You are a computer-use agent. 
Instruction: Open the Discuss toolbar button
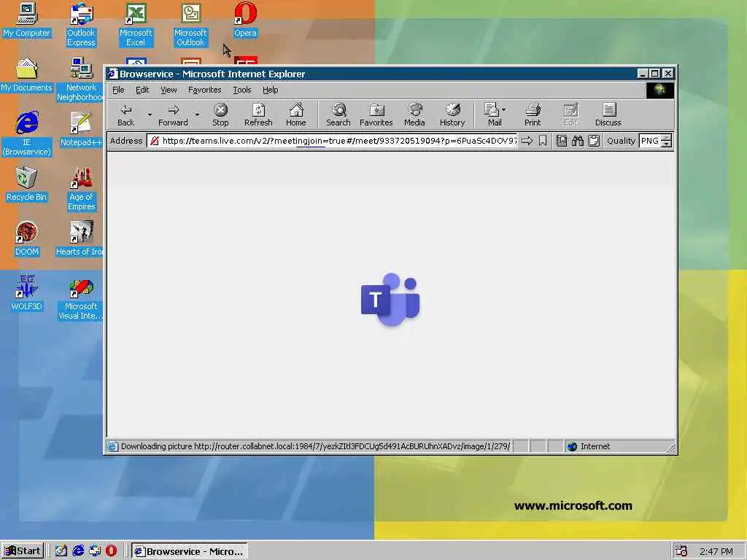pos(608,114)
